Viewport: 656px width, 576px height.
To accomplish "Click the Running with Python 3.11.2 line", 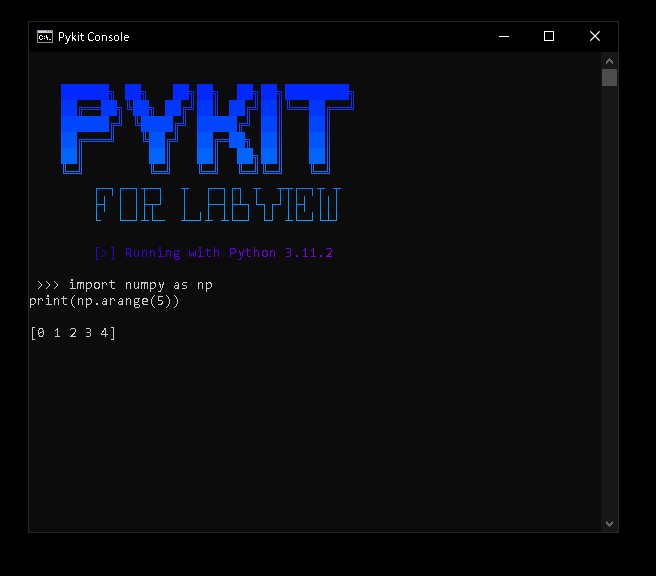I will [x=214, y=253].
